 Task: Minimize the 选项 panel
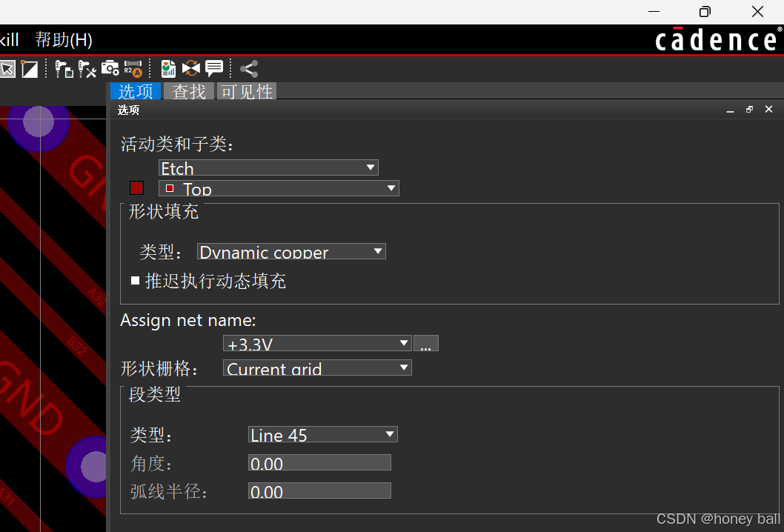click(x=730, y=110)
